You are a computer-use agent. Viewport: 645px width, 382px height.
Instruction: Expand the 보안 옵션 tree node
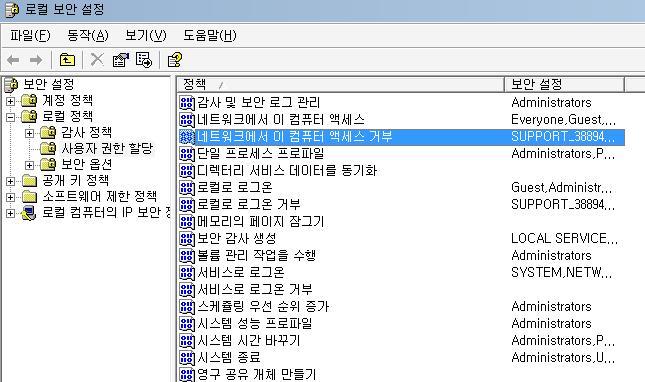point(29,165)
